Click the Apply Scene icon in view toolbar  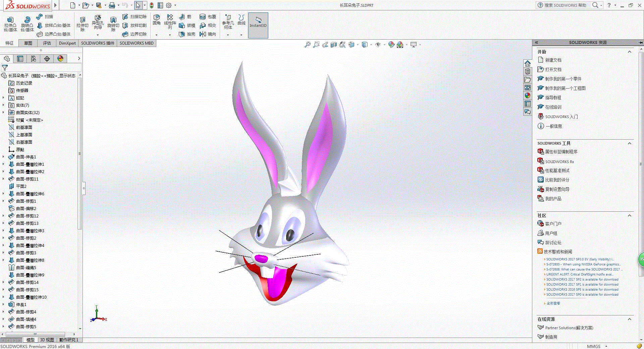click(x=400, y=45)
